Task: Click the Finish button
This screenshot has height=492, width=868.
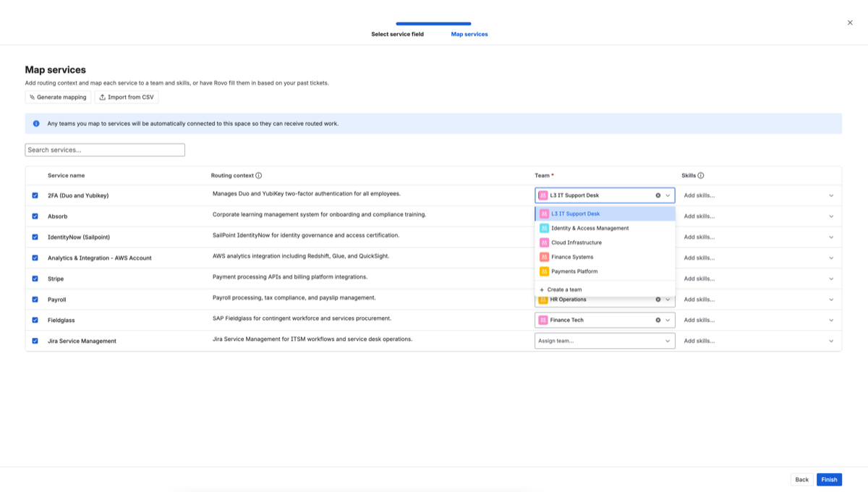Action: click(x=829, y=480)
